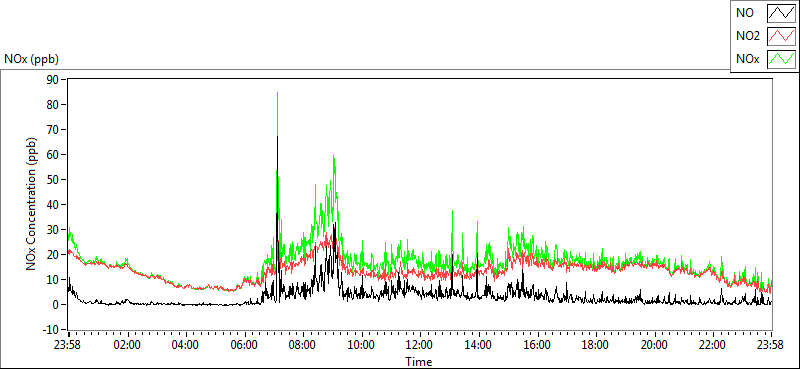Click the 50 y-axis tick label
Image resolution: width=800 pixels, height=369 pixels.
click(54, 179)
